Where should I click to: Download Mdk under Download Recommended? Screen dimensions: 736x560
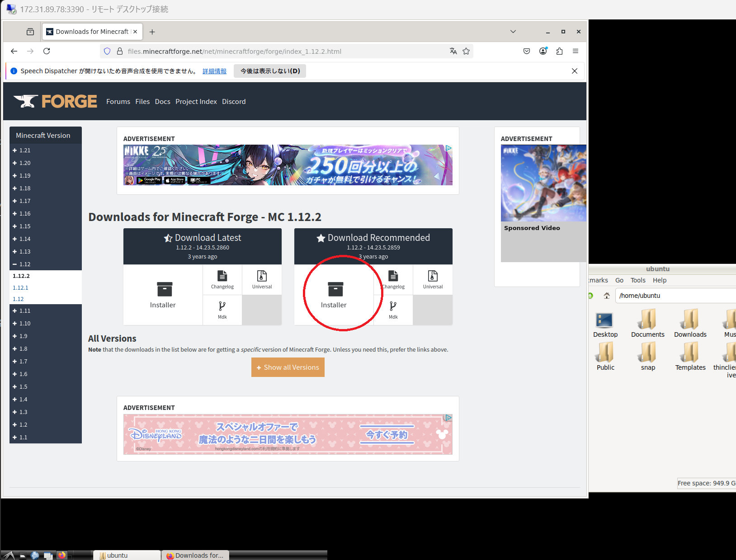pos(393,310)
